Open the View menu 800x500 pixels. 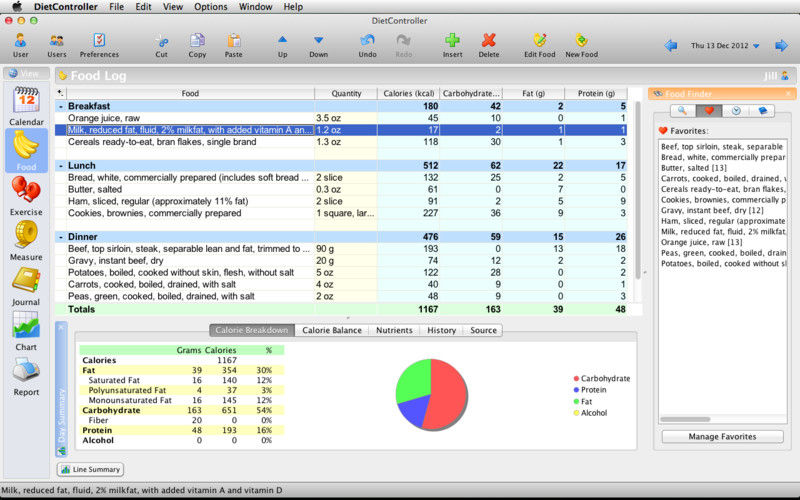pos(172,7)
